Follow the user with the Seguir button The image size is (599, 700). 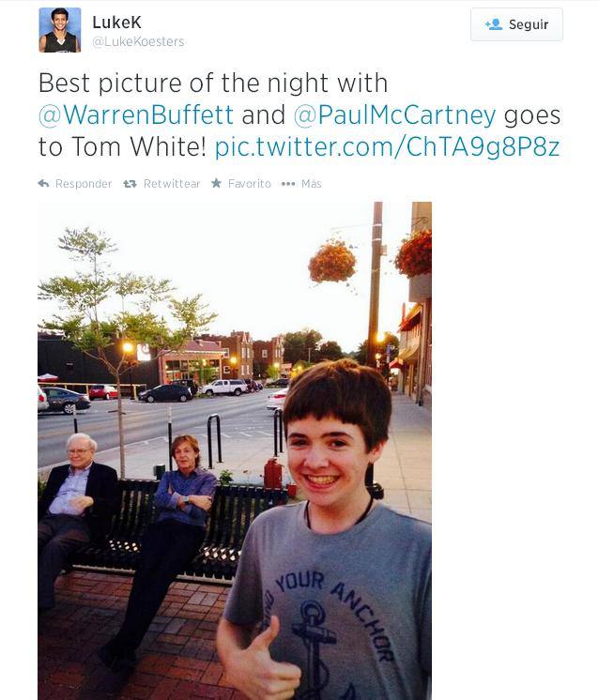516,24
